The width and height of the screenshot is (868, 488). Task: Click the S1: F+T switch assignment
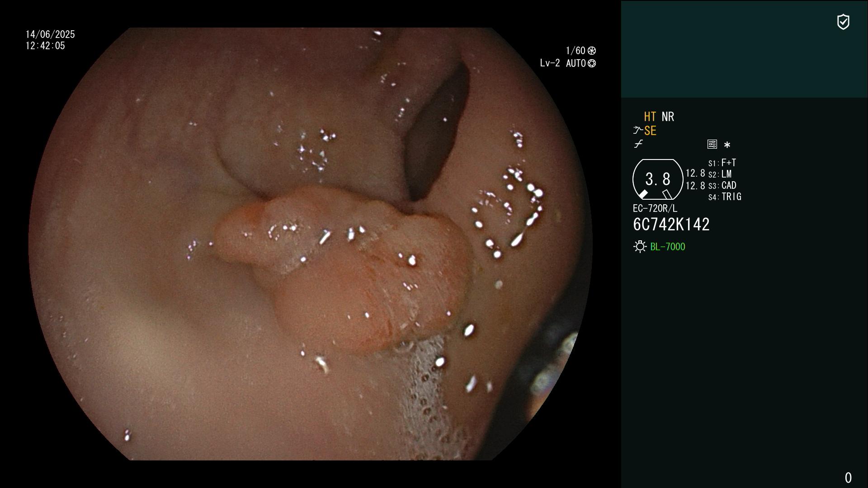(722, 163)
